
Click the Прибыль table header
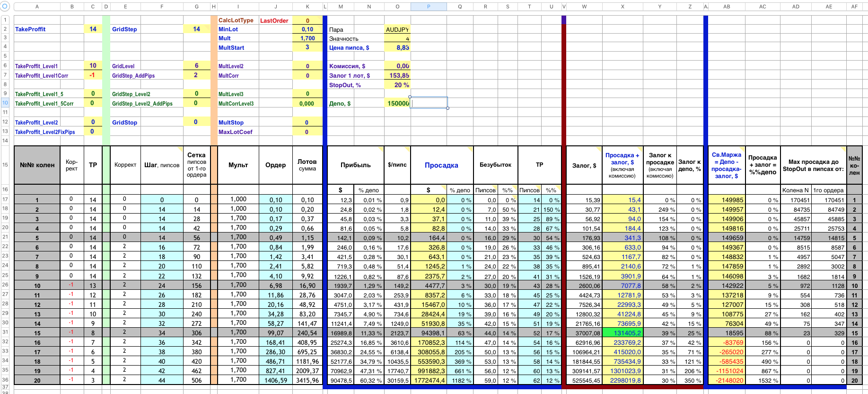tap(355, 165)
